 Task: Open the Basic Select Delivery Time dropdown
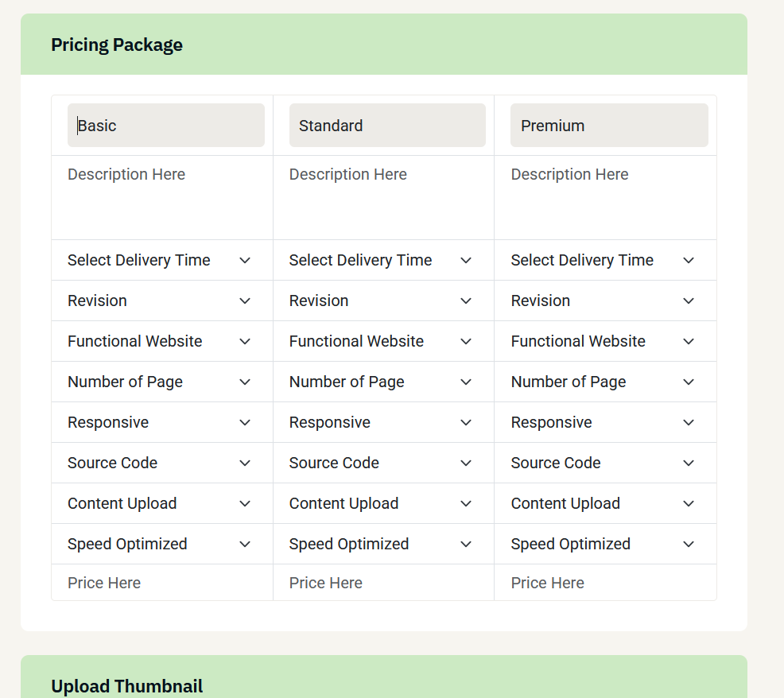(x=162, y=260)
